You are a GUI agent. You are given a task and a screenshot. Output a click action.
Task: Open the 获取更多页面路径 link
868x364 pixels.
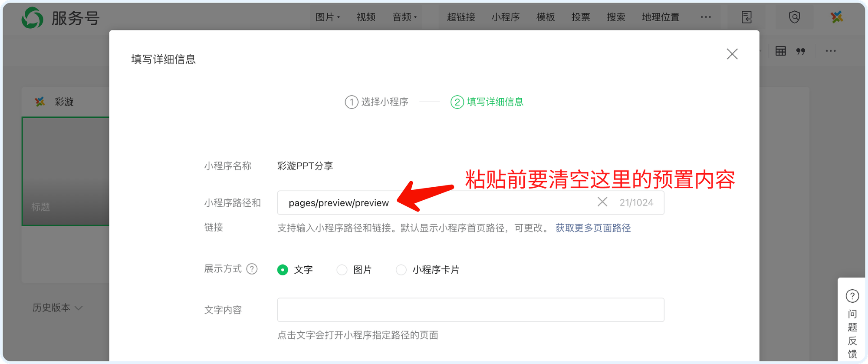click(x=593, y=228)
